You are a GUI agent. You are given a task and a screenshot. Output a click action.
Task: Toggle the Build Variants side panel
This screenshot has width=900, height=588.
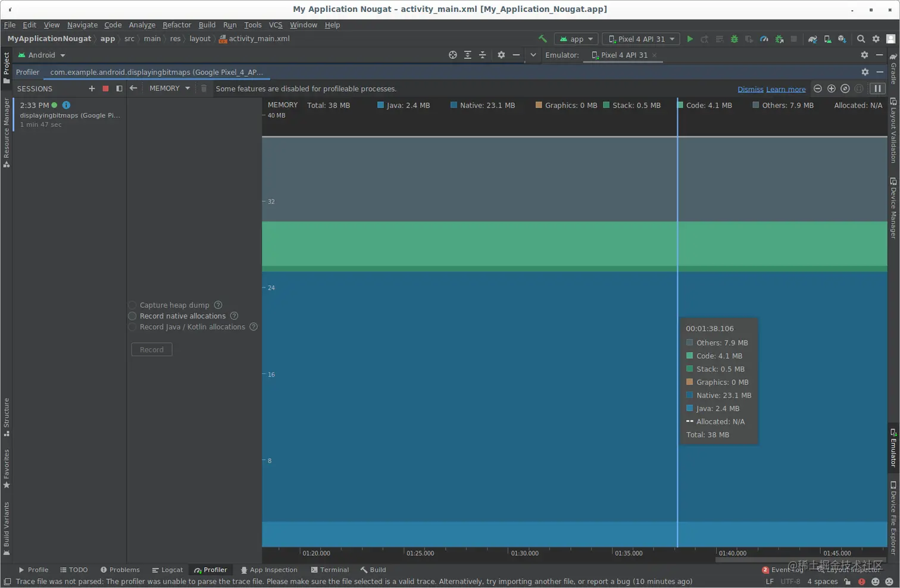(7, 528)
